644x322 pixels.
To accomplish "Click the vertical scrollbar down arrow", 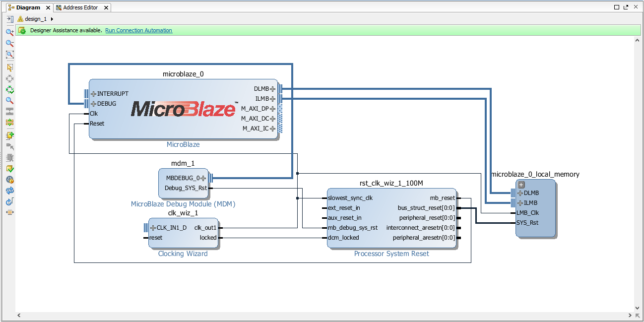I will (x=638, y=308).
